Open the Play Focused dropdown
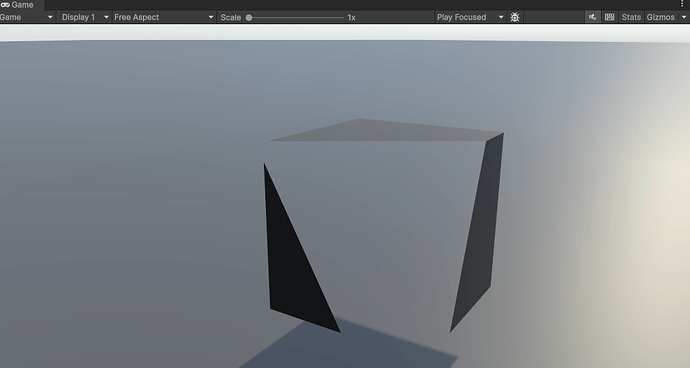This screenshot has height=368, width=690. click(x=470, y=17)
